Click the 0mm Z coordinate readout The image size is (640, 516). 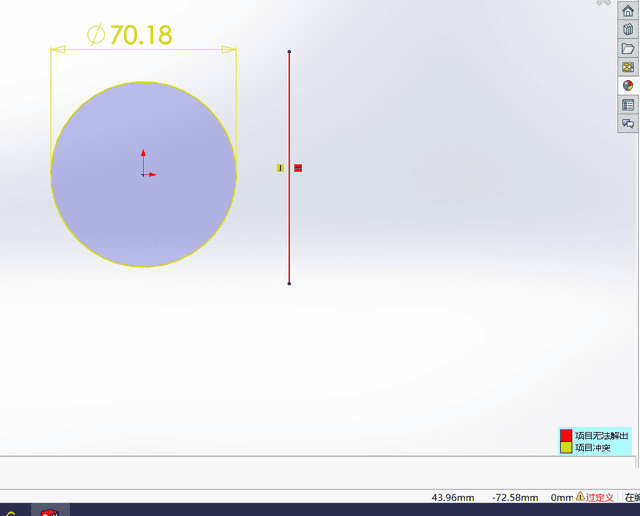click(562, 498)
